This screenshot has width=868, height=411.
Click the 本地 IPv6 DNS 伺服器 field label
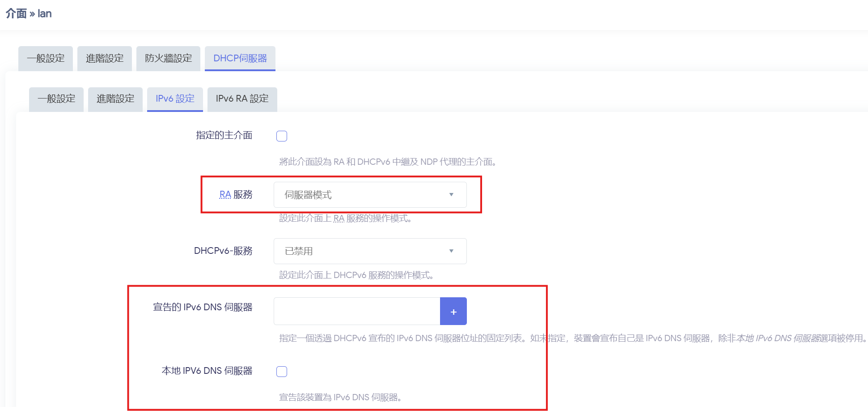click(207, 371)
